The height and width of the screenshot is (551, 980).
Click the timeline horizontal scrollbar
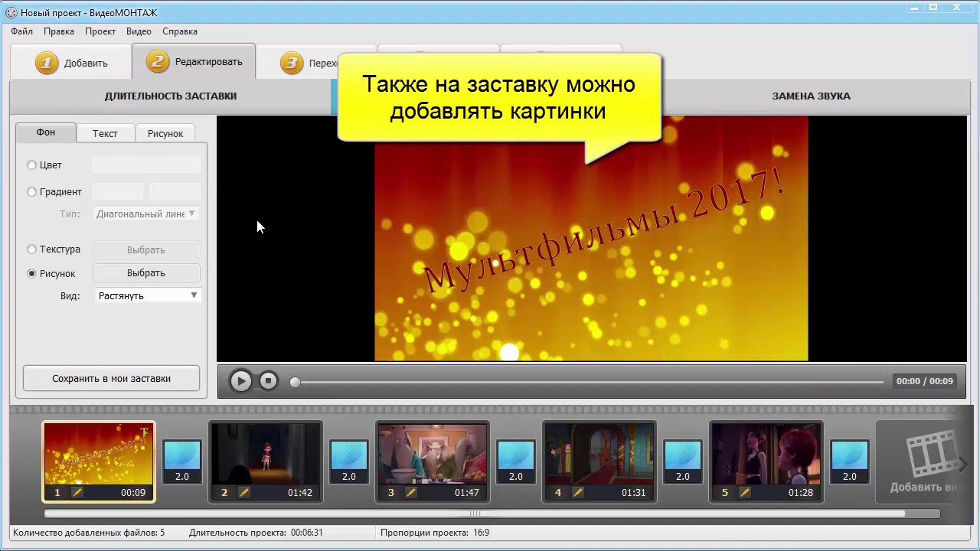(475, 514)
